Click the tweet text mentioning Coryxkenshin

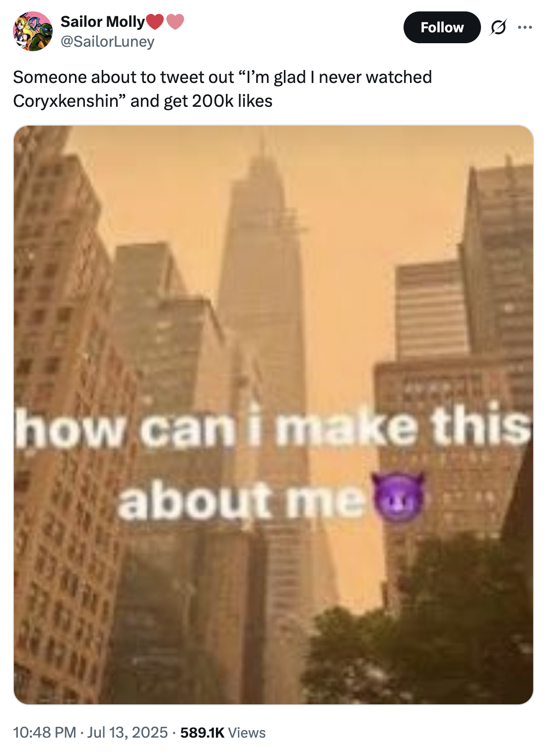222,89
